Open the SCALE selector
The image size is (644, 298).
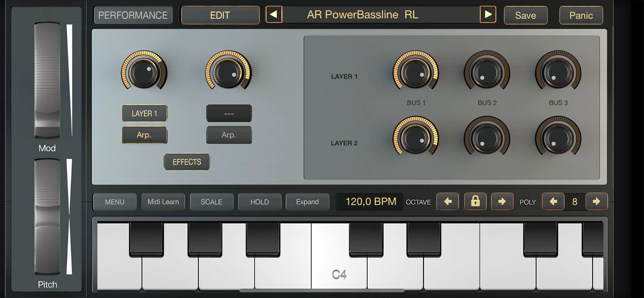click(212, 202)
